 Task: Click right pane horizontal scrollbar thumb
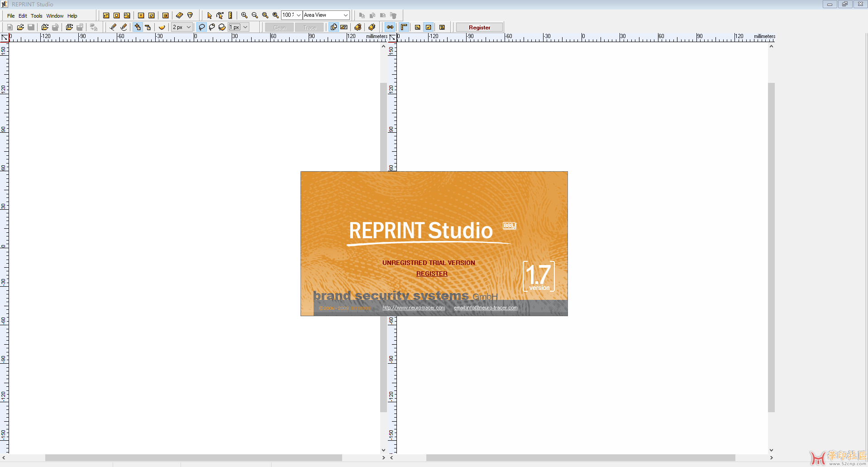coord(581,458)
